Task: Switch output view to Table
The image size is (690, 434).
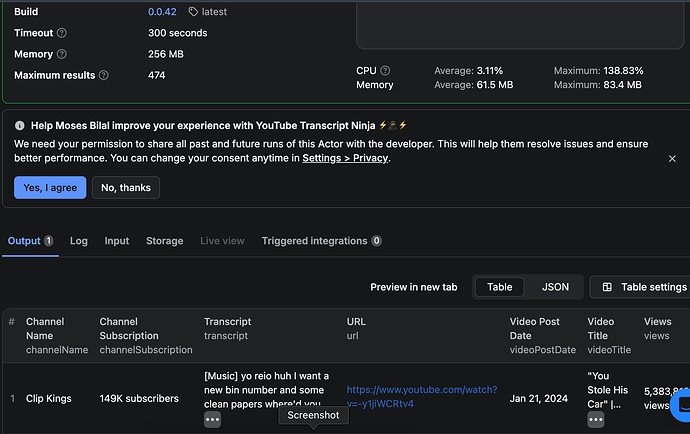Action: (499, 287)
